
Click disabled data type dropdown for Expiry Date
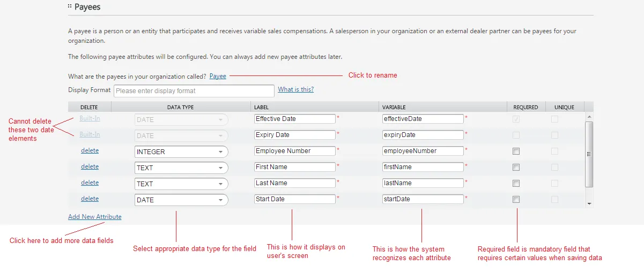click(x=181, y=135)
